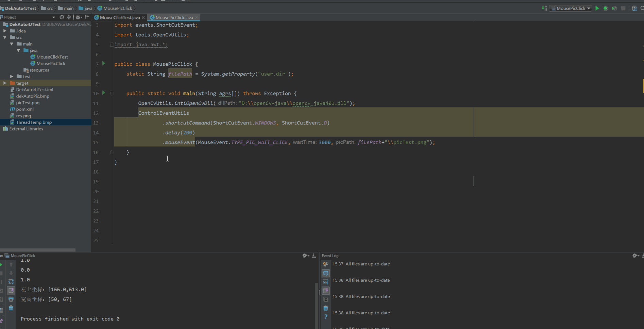Click the Stop button in top toolbar

point(623,8)
